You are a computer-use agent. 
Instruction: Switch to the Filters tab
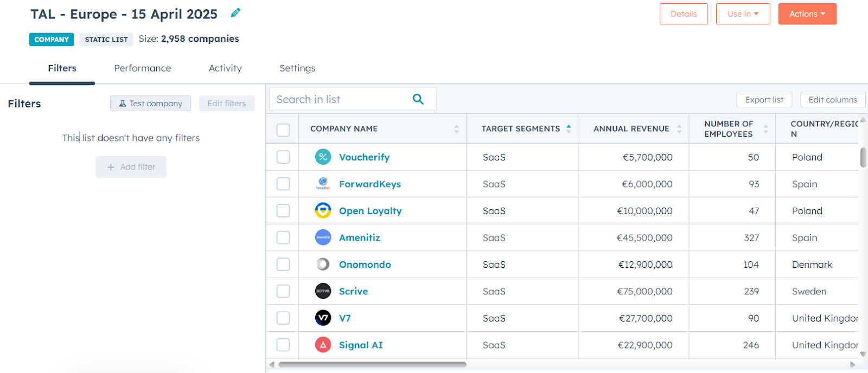tap(62, 68)
